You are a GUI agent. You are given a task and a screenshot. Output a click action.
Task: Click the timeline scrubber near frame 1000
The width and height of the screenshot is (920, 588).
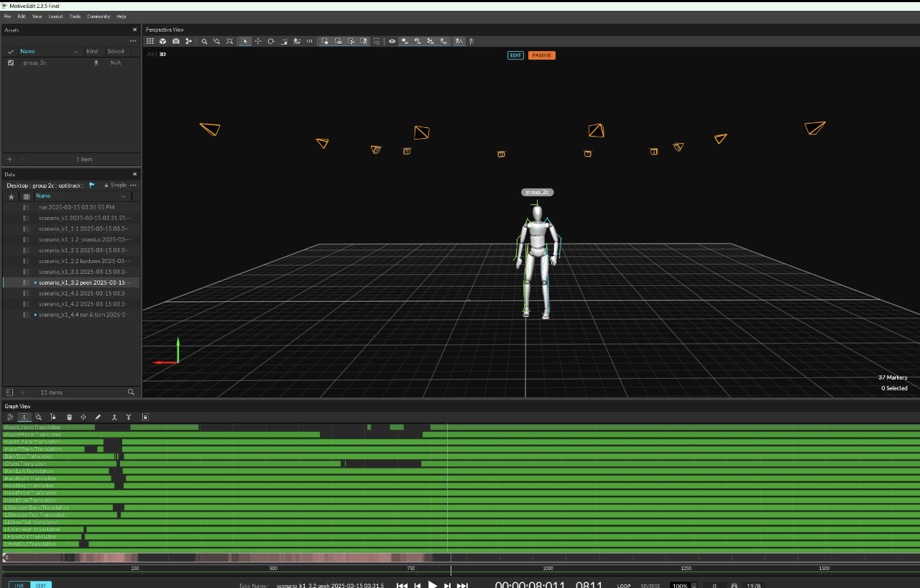click(548, 569)
